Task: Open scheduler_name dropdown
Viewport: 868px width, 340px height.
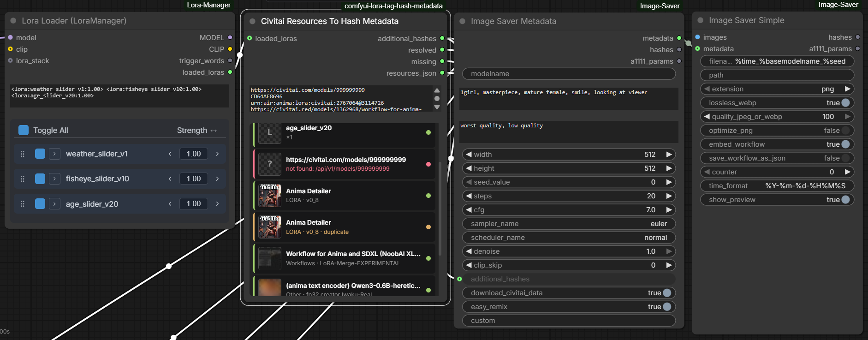Action: coord(569,238)
